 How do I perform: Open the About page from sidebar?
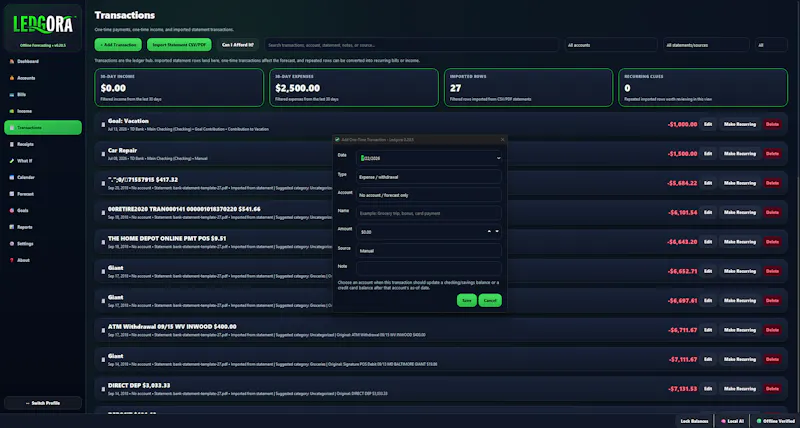tap(43, 260)
